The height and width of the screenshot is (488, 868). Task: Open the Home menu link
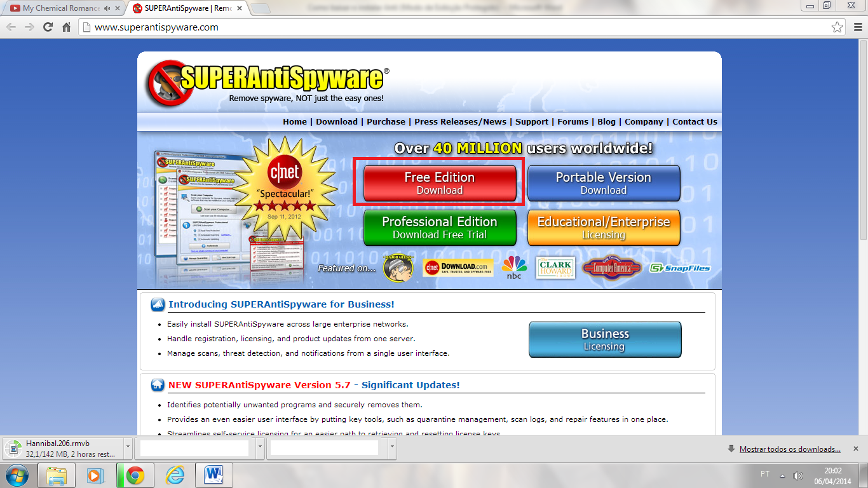pyautogui.click(x=295, y=121)
